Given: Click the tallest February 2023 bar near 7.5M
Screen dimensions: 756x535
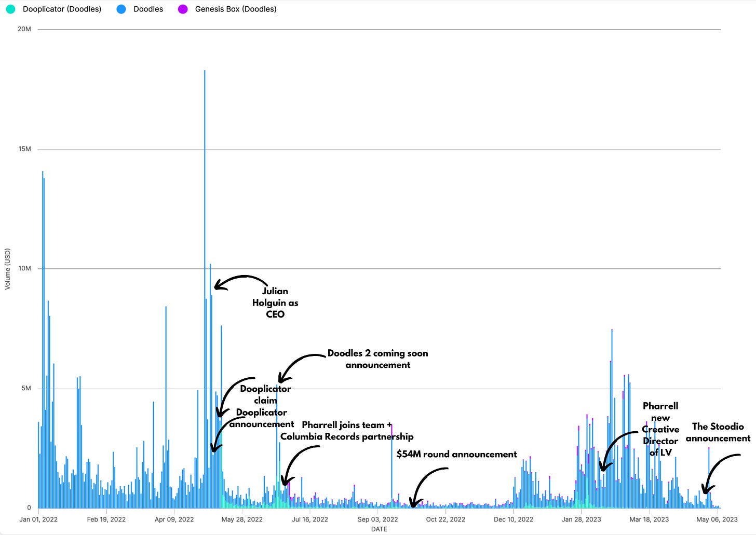Looking at the screenshot, I should [x=612, y=418].
